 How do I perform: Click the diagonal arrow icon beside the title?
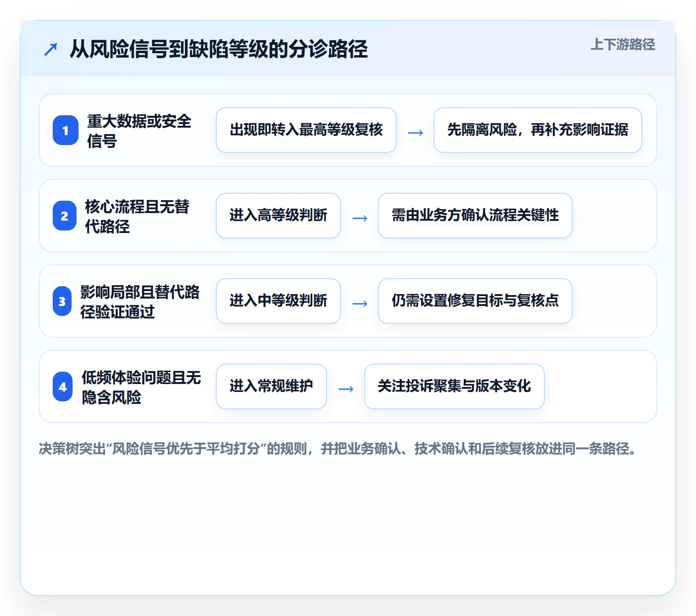51,49
